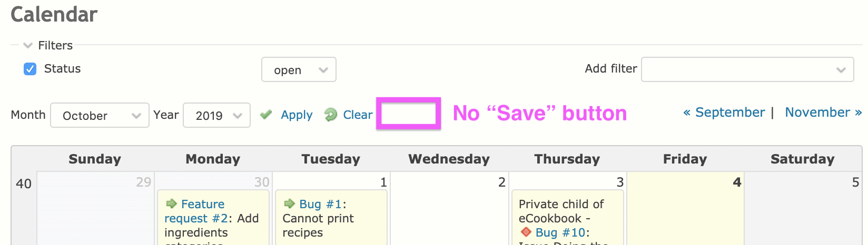Click the green arrow icon on Feature request #2

171,203
